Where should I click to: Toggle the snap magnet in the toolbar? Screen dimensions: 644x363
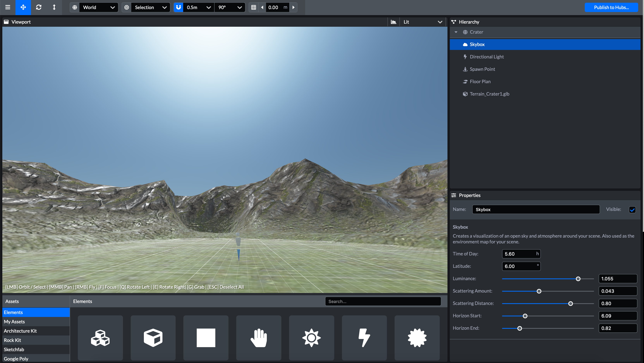coord(178,7)
